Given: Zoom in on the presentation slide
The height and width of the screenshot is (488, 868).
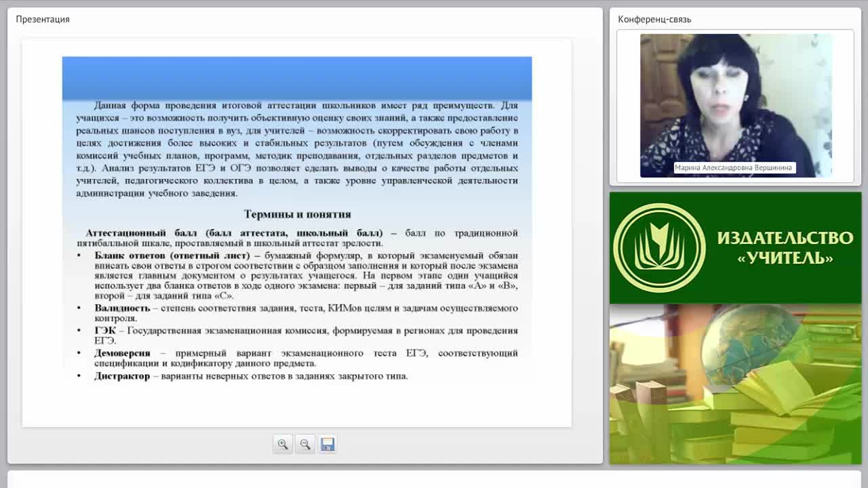Looking at the screenshot, I should pos(283,445).
